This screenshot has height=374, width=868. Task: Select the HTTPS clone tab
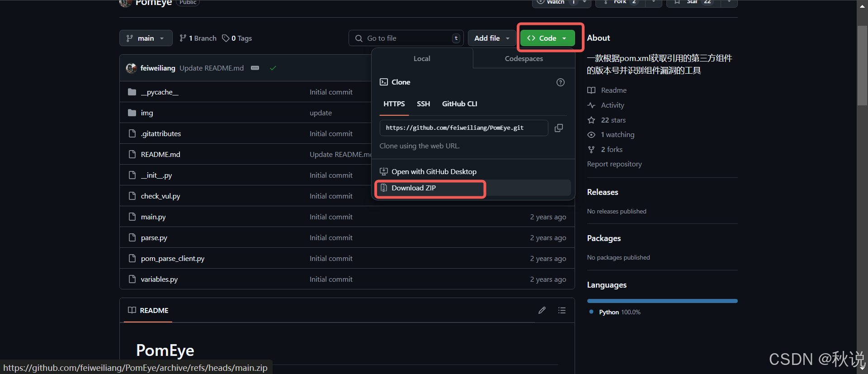tap(394, 104)
